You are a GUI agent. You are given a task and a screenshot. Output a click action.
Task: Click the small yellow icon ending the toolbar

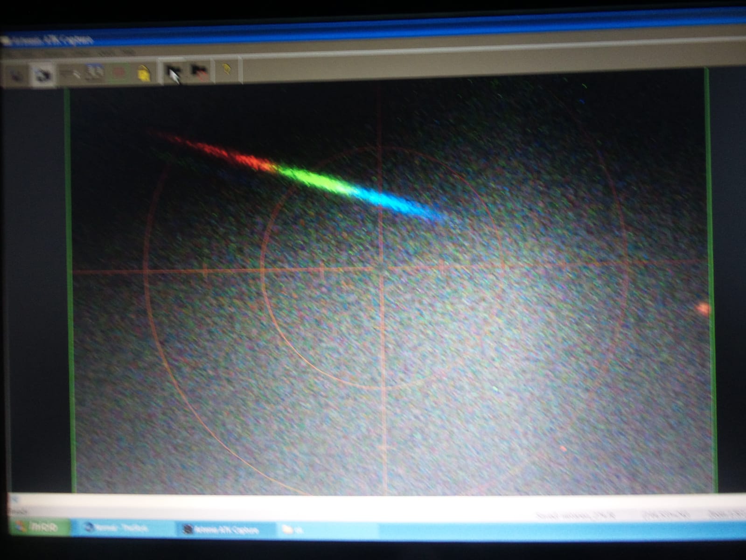(226, 70)
